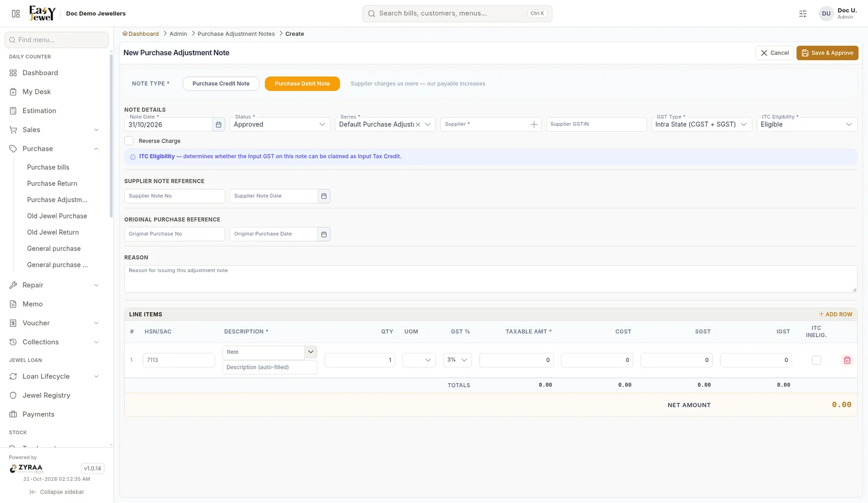Open the GST Type dropdown
The width and height of the screenshot is (868, 503).
[x=701, y=124]
